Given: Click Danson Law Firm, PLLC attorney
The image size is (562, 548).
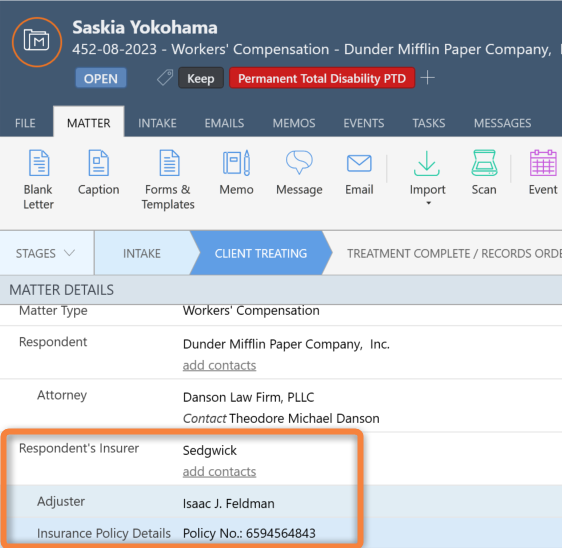Looking at the screenshot, I should (248, 397).
